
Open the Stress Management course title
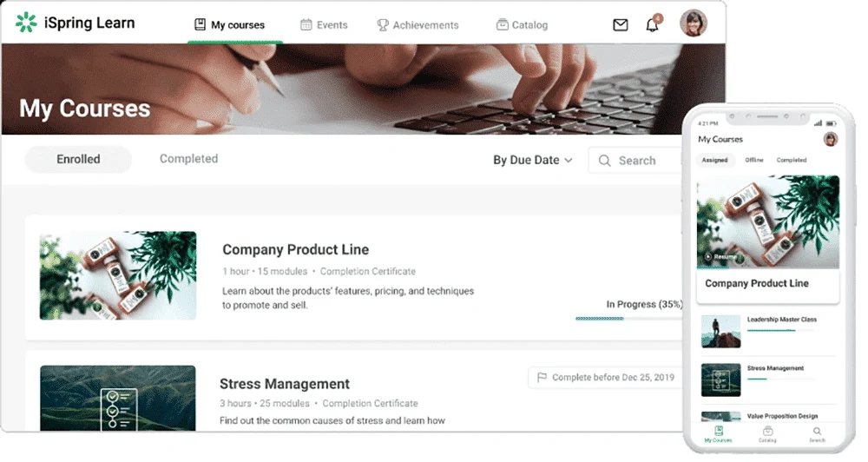coord(285,384)
